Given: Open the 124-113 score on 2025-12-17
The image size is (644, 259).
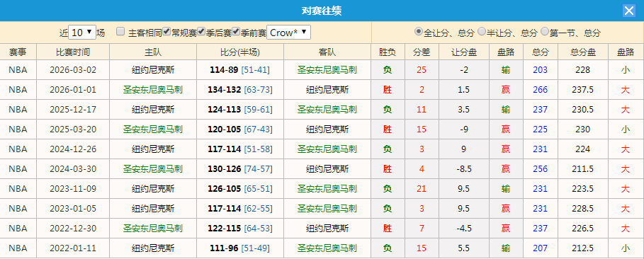Looking at the screenshot, I should [x=224, y=110].
